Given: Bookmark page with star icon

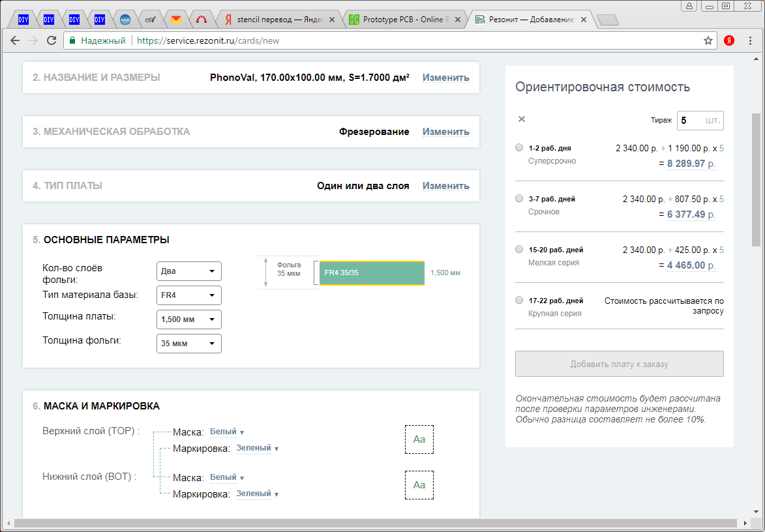Looking at the screenshot, I should (x=708, y=40).
